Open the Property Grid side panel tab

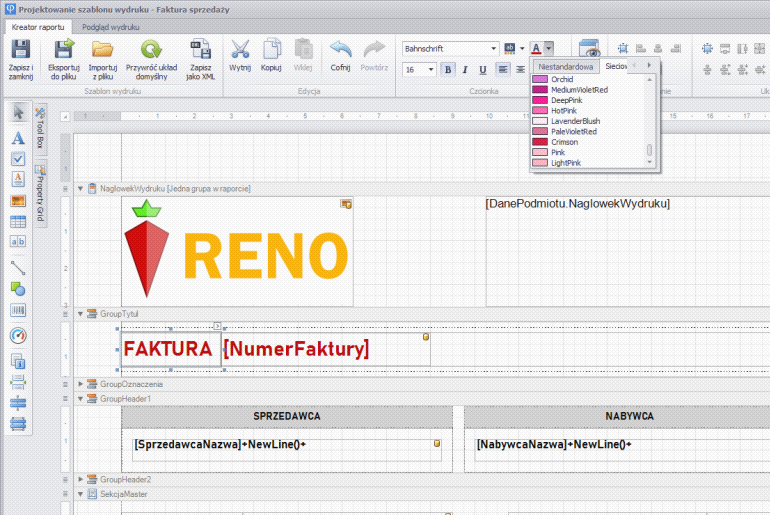40,193
